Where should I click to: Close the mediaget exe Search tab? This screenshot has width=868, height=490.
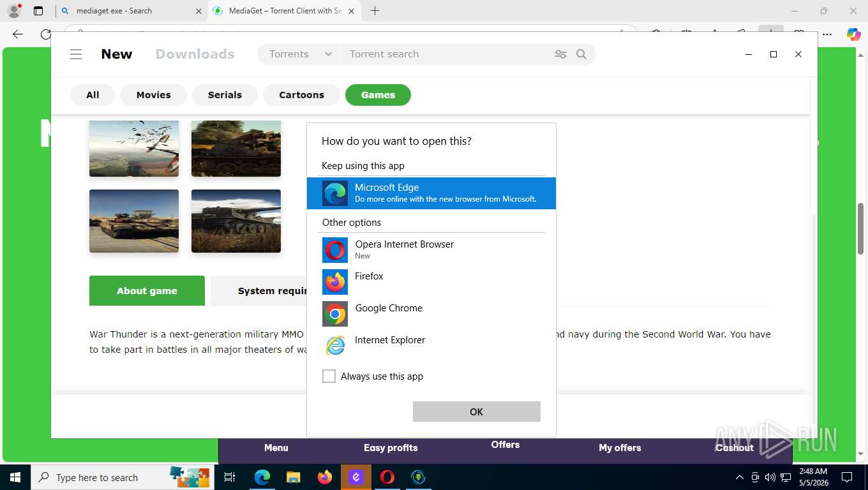point(198,11)
